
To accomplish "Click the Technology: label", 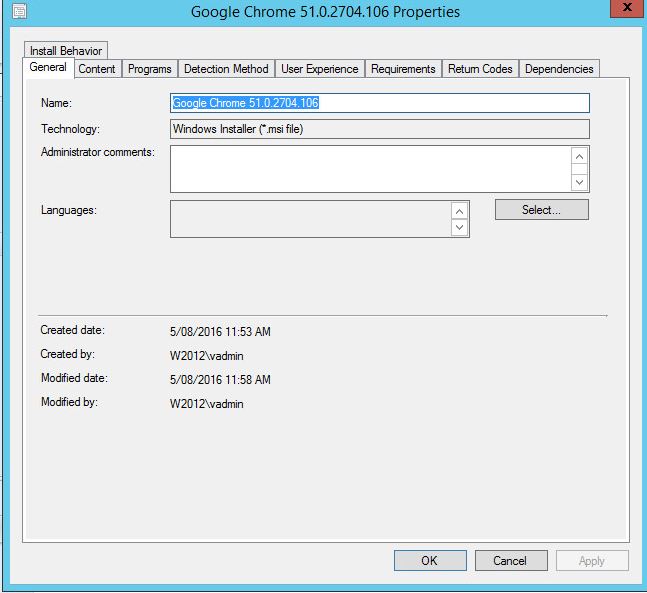I will pos(70,129).
